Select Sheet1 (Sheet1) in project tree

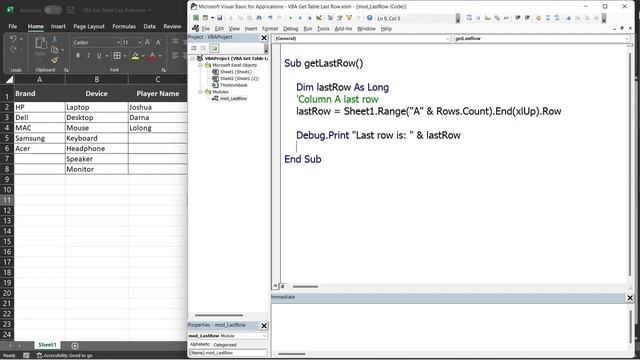pos(236,72)
